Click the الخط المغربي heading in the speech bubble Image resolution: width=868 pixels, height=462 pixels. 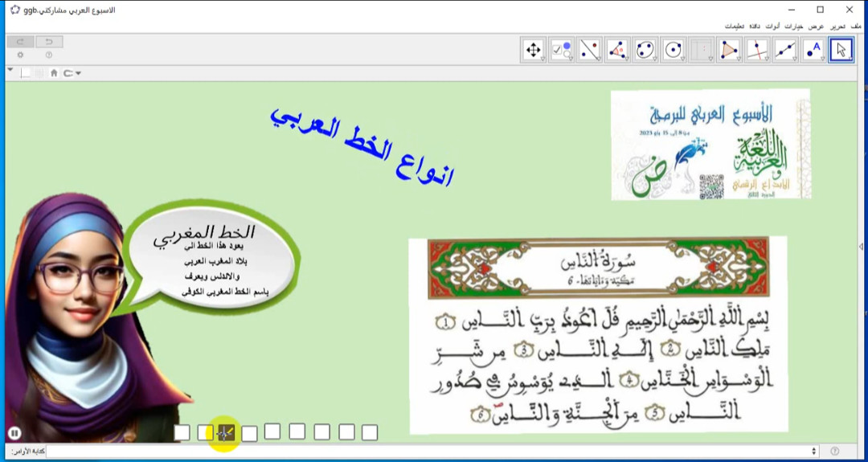click(x=204, y=235)
